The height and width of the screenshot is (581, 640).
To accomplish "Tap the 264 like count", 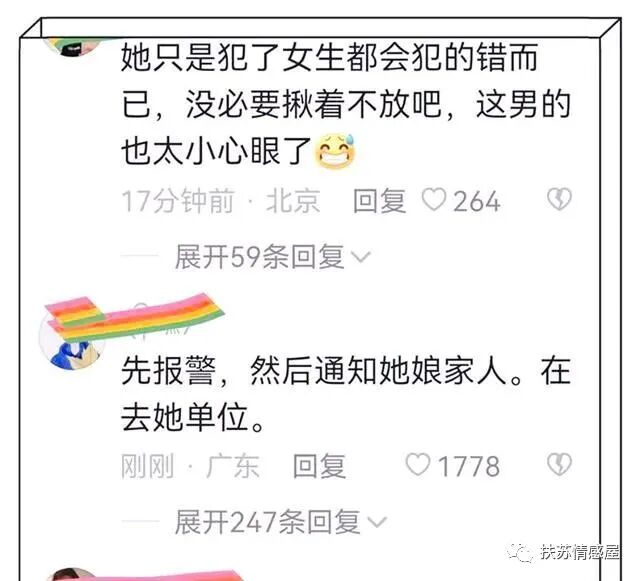I will tap(477, 201).
